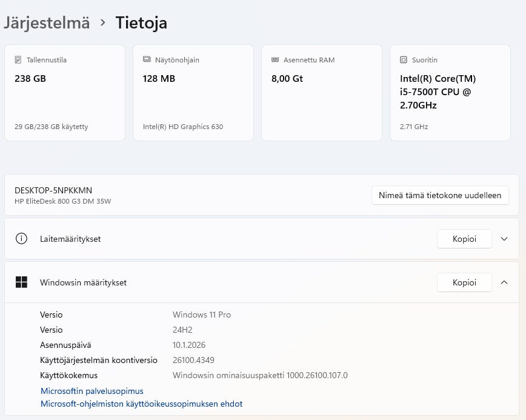
Task: Click the Intel(R) HD Graphics 630 label
Action: [x=183, y=127]
